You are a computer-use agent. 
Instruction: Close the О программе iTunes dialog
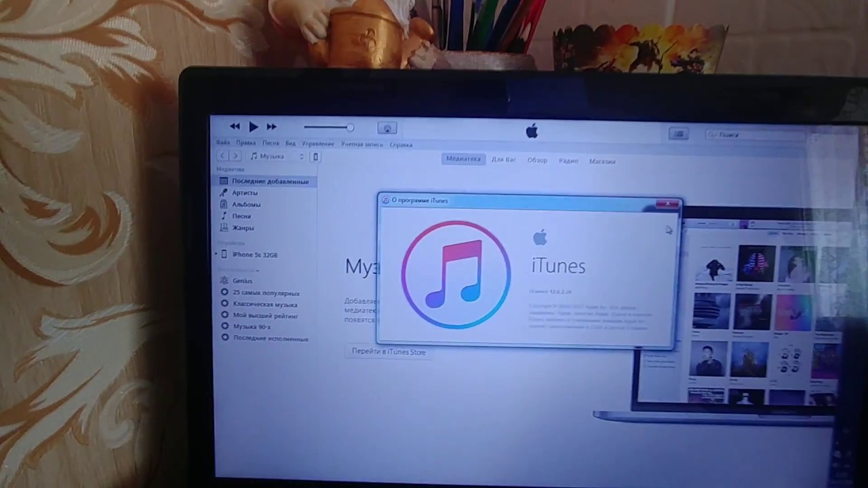click(x=667, y=203)
